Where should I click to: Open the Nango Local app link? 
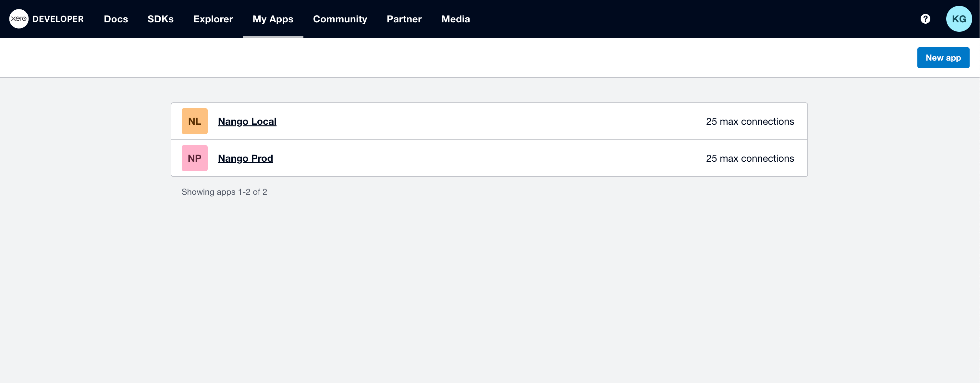click(247, 122)
